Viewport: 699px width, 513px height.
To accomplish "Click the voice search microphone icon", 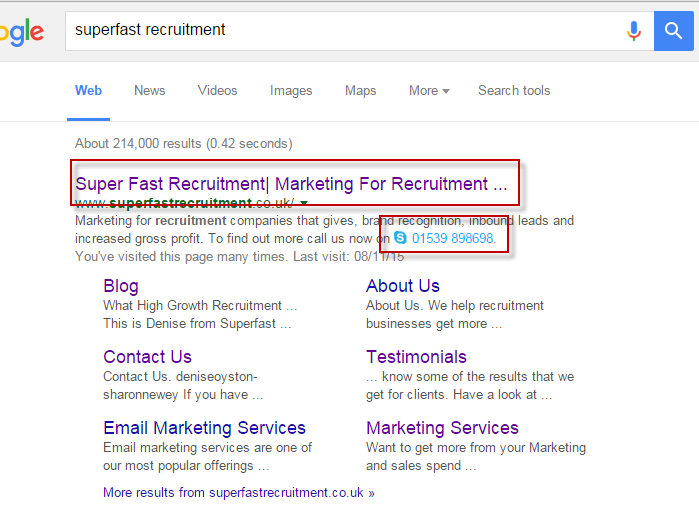I will click(x=633, y=31).
